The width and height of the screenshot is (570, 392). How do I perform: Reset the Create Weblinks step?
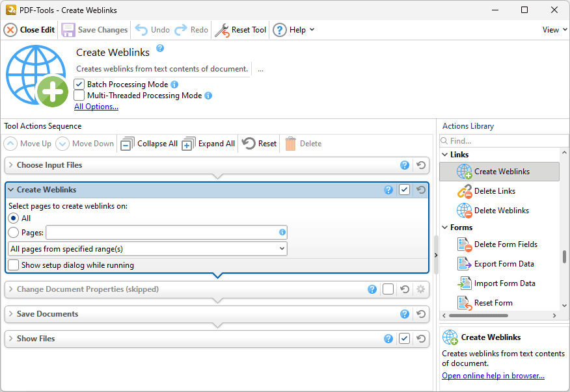421,190
